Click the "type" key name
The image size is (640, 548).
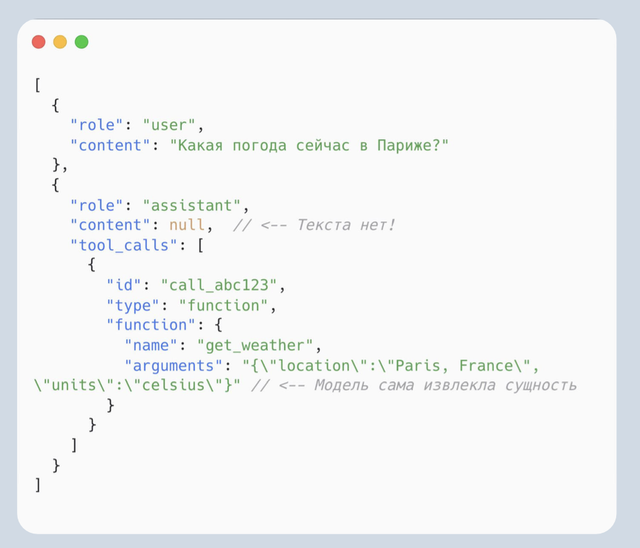[133, 305]
